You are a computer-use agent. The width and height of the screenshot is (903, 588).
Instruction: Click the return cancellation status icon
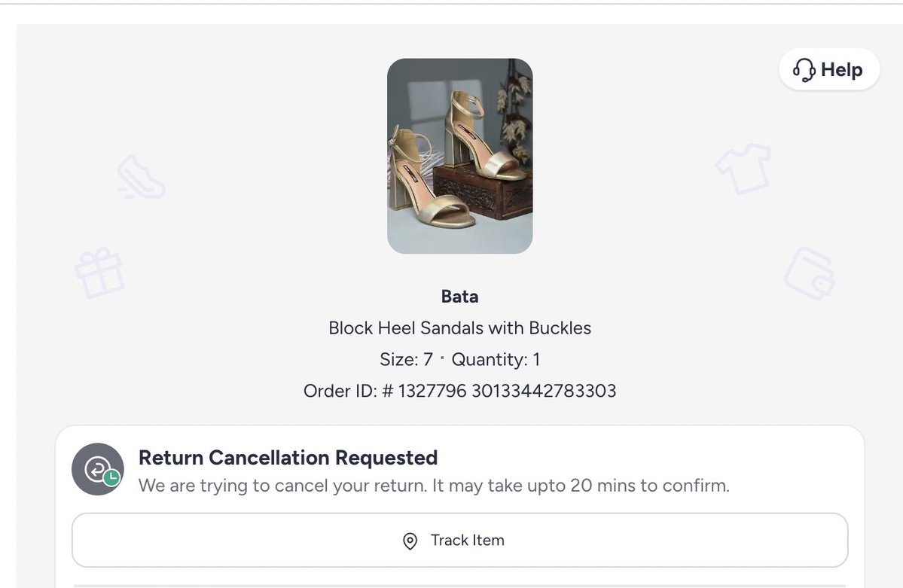click(x=96, y=468)
